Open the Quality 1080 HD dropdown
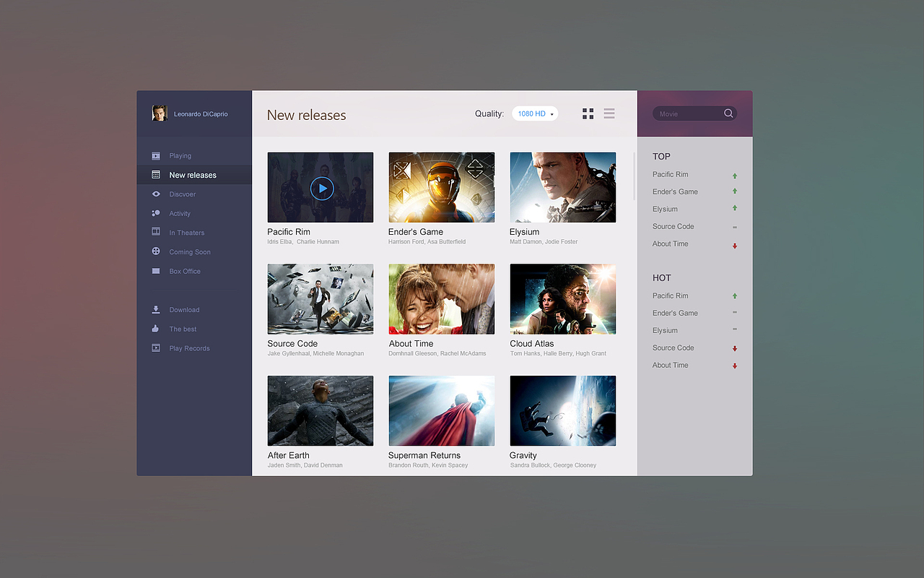Image resolution: width=924 pixels, height=578 pixels. point(535,113)
